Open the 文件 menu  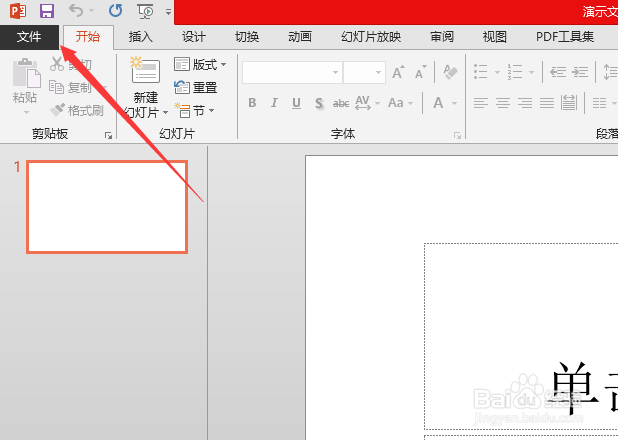click(x=29, y=37)
